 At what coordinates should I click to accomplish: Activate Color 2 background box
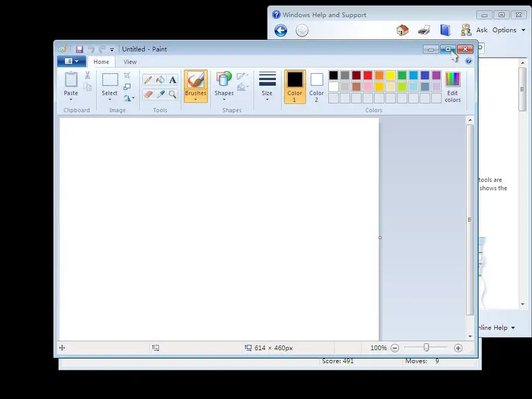(x=316, y=87)
